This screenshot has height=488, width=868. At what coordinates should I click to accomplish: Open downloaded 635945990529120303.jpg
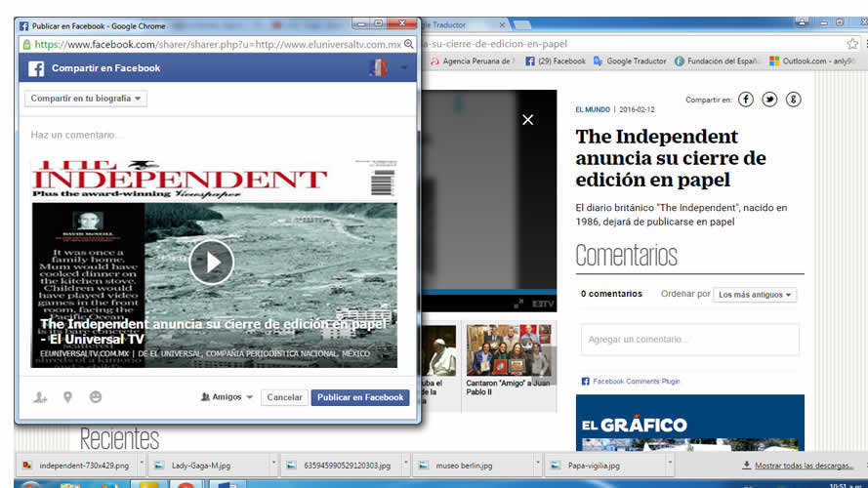(340, 466)
